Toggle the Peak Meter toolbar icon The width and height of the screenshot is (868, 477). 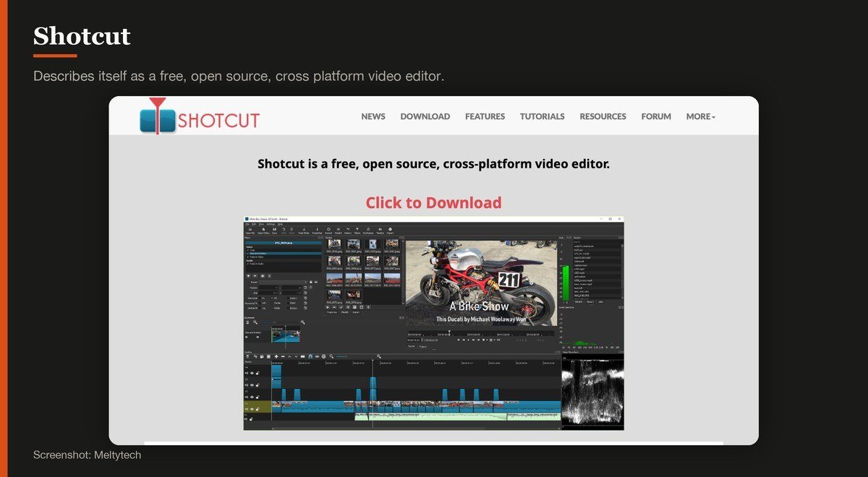pos(304,231)
